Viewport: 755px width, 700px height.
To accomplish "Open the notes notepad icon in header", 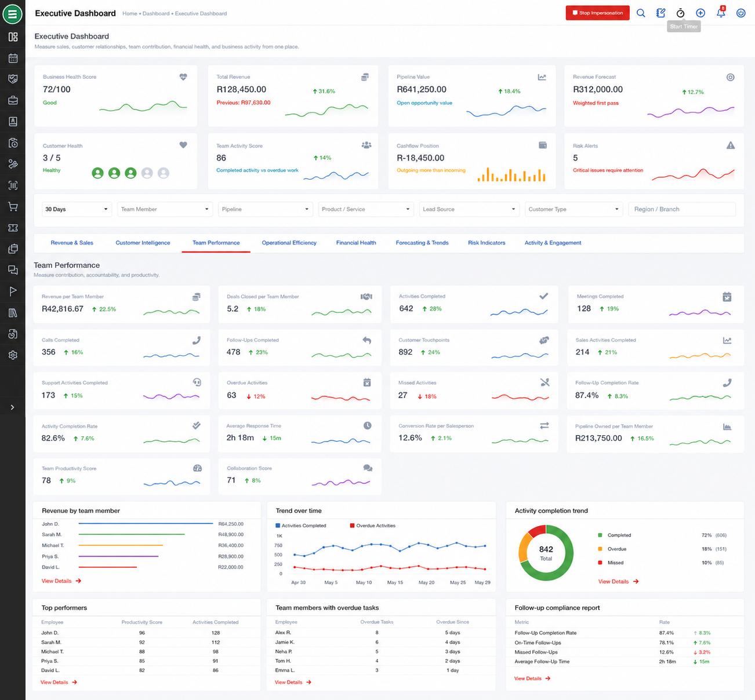I will click(x=660, y=13).
